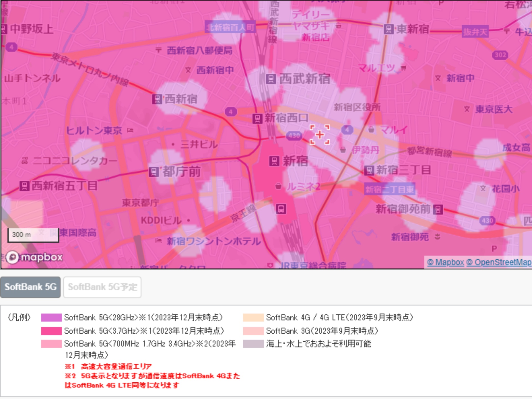Click the 海上・水上 grey legend swatch
Screen dimensions: 532x399
[x=253, y=344]
